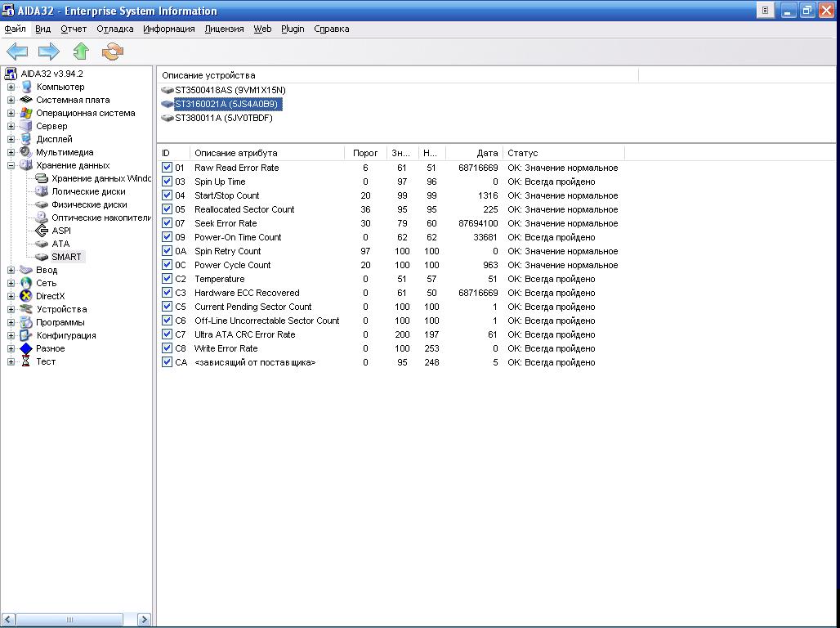840x628 pixels.
Task: Click the Программы tree icon
Action: pos(26,322)
